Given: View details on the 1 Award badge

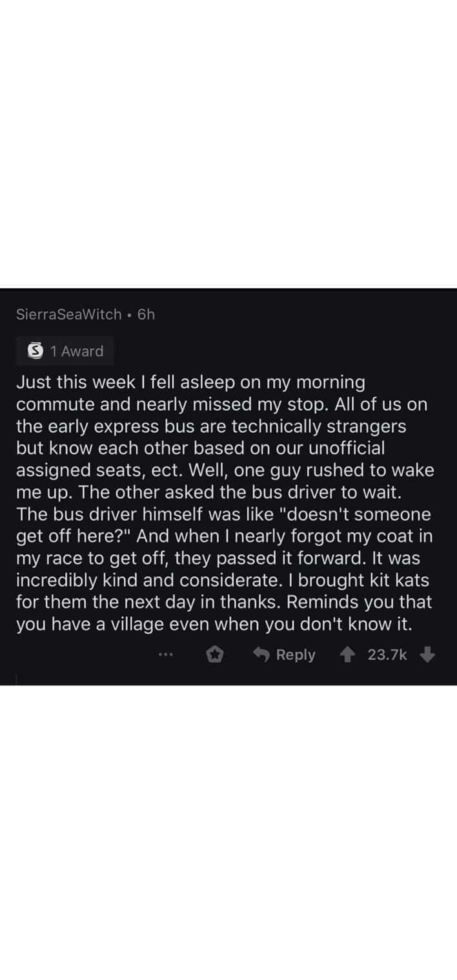Looking at the screenshot, I should [65, 351].
